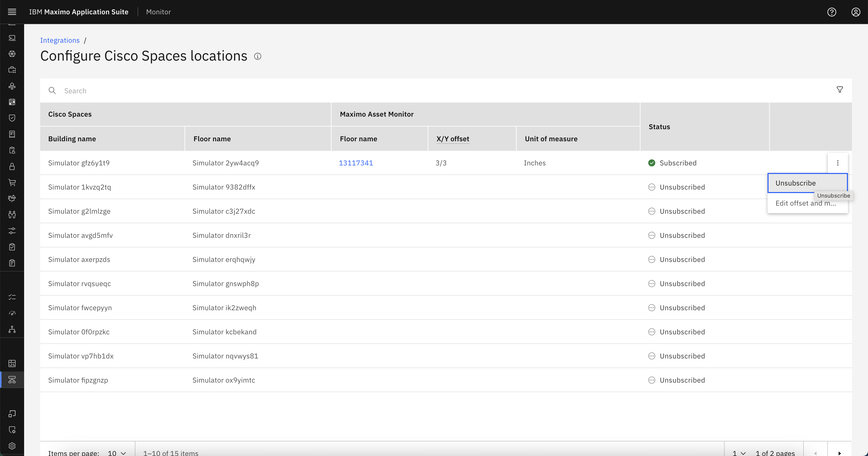868x456 pixels.
Task: Click the sliders settings-adjust sidebar icon
Action: tap(12, 231)
